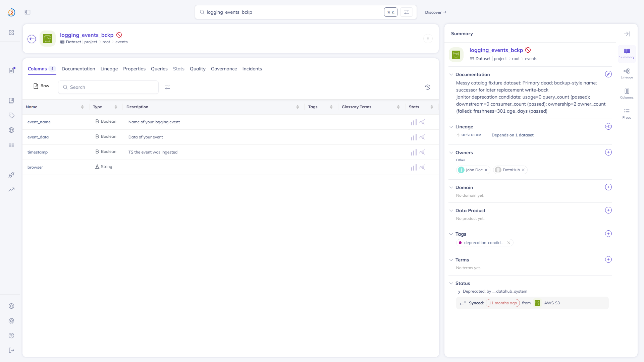The width and height of the screenshot is (644, 362).
Task: Open column lineage icon for event_data row
Action: pos(422,137)
